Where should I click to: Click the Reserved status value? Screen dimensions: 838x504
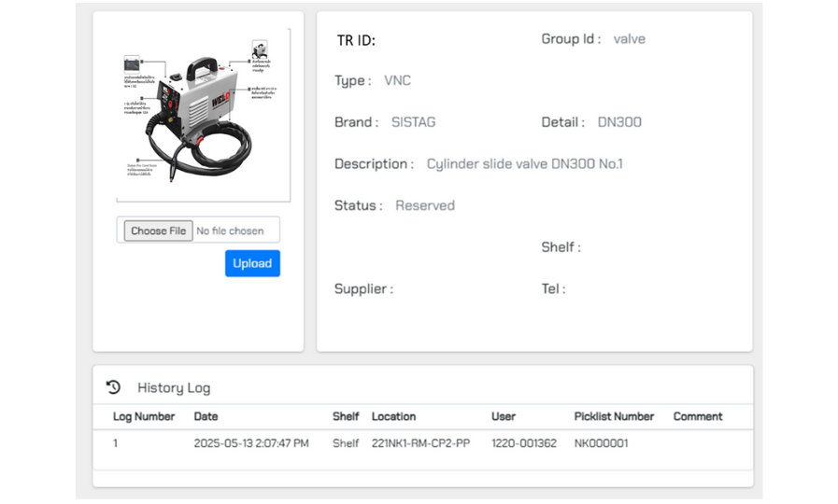(425, 205)
